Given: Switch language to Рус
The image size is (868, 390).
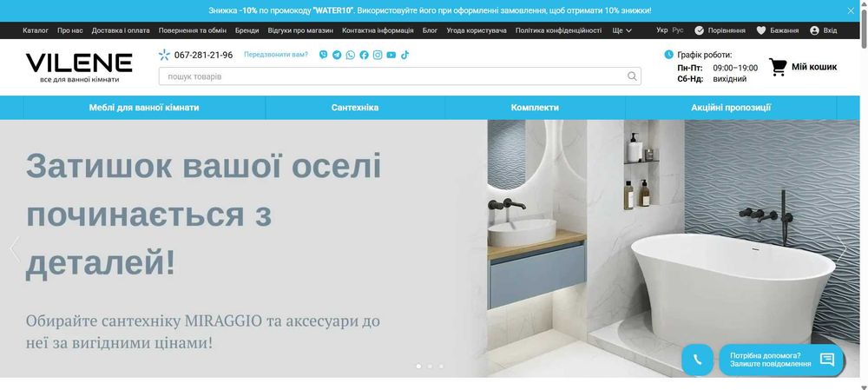Looking at the screenshot, I should (678, 30).
